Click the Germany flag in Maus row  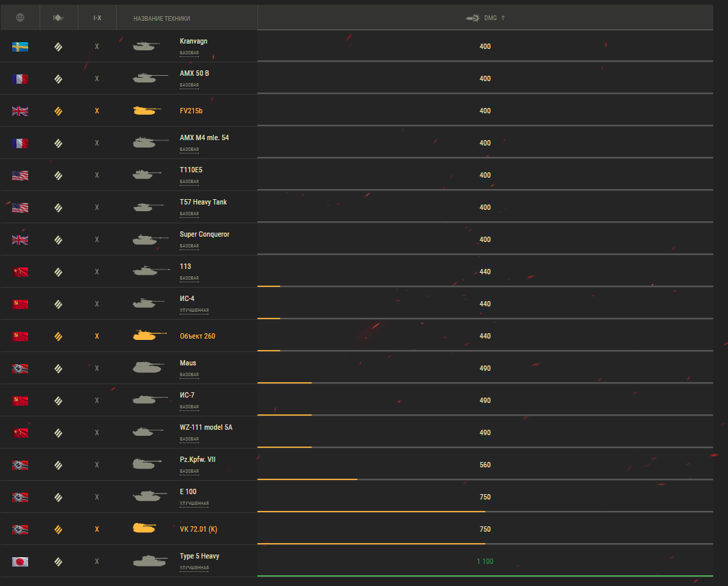point(20,369)
